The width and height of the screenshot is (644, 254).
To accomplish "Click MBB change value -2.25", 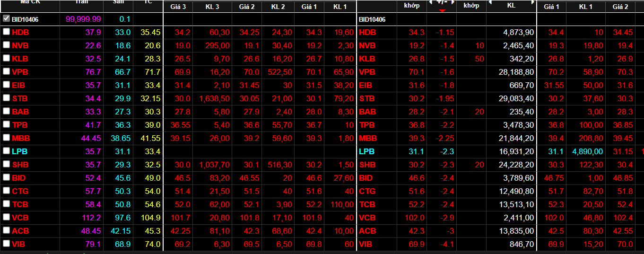I will pos(444,138).
